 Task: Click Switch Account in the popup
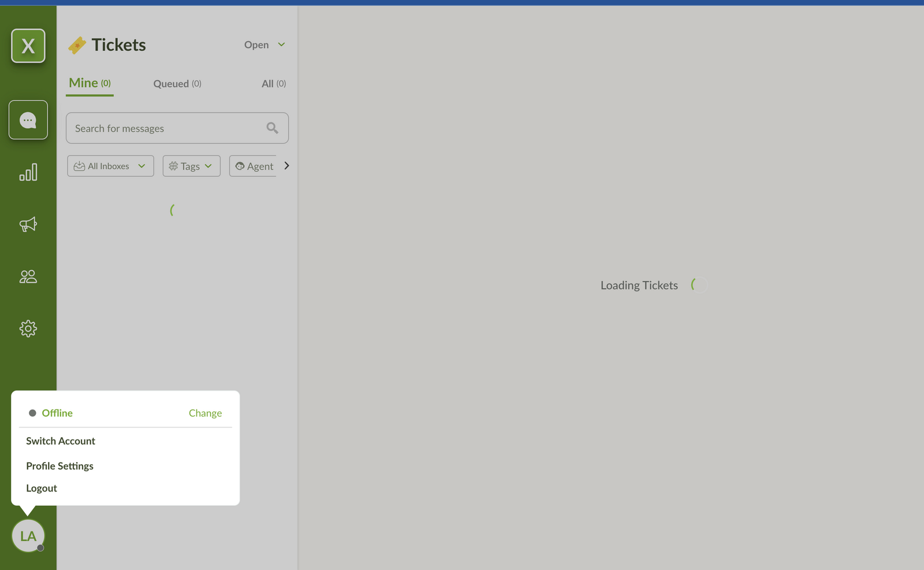[60, 441]
